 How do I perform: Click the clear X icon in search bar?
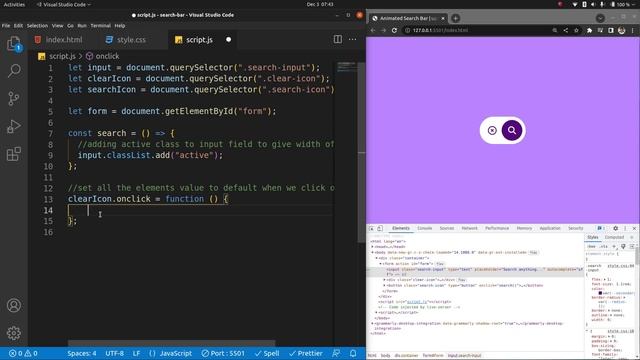click(492, 130)
